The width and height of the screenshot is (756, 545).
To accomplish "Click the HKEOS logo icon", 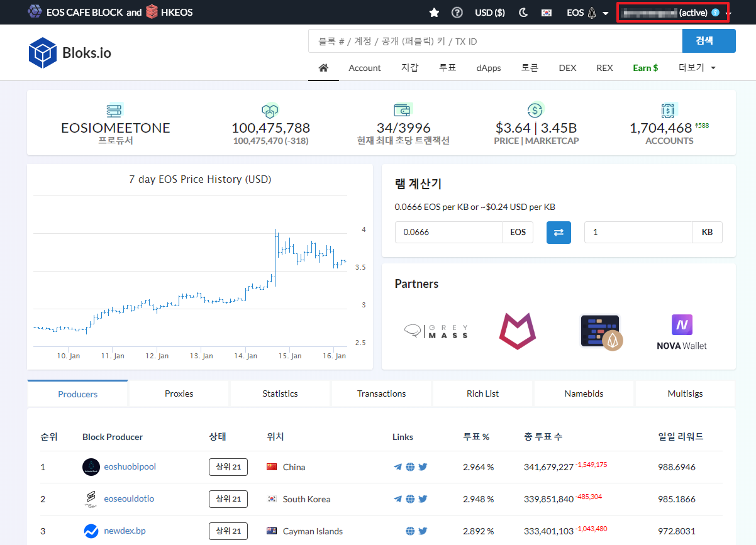I will [152, 12].
